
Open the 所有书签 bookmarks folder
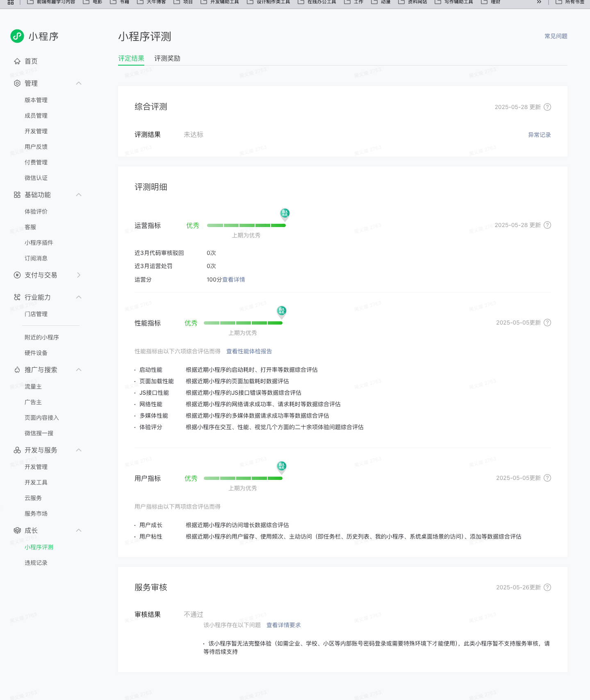click(x=570, y=2)
